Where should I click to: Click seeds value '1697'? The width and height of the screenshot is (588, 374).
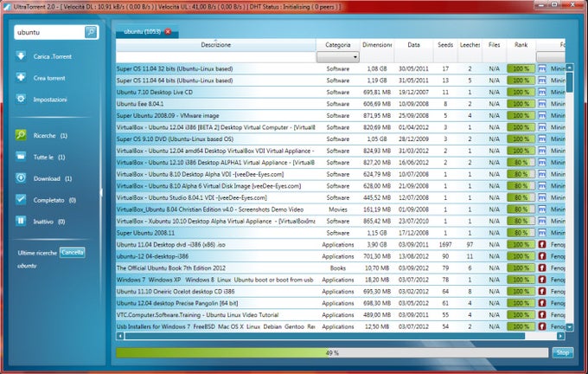tap(445, 244)
